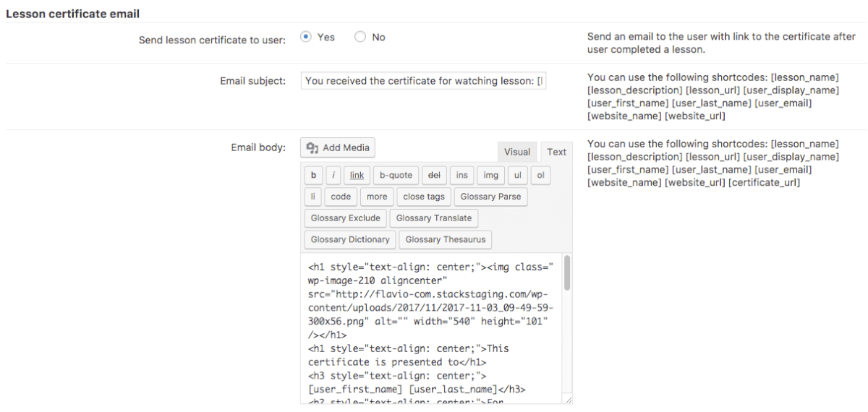
Task: Click the Add Media button
Action: click(338, 147)
